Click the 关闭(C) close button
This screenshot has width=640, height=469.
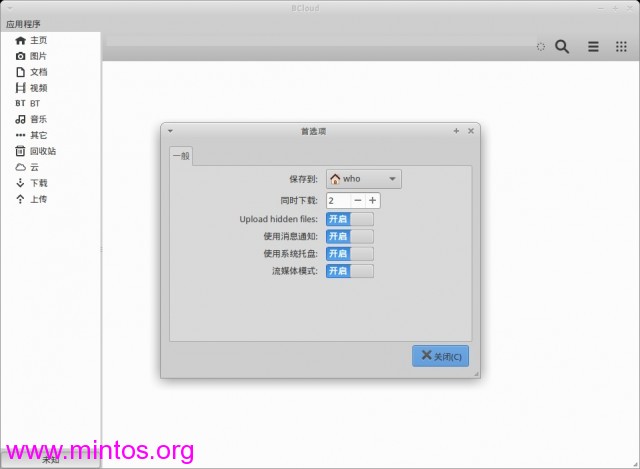440,356
